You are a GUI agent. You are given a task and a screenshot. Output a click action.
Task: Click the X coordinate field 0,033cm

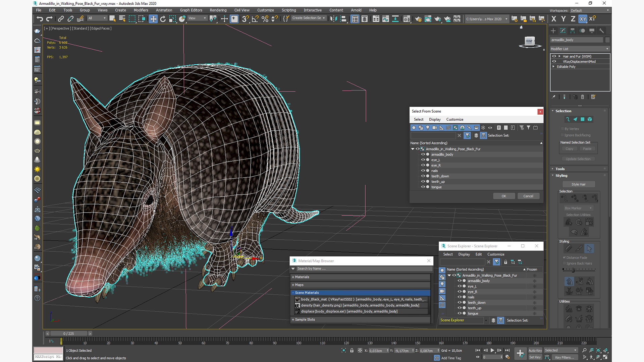tap(377, 351)
